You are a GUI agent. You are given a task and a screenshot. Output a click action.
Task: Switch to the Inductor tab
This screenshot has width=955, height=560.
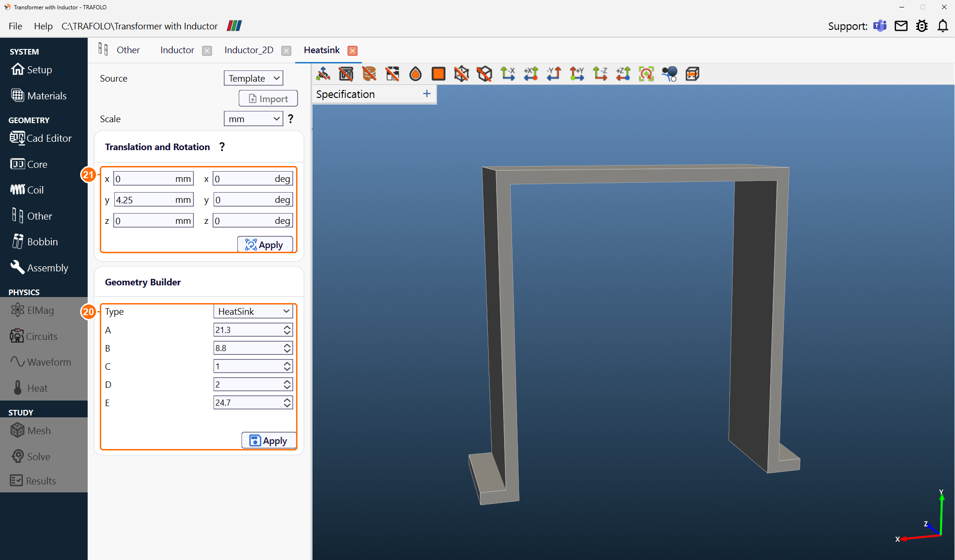(x=177, y=50)
